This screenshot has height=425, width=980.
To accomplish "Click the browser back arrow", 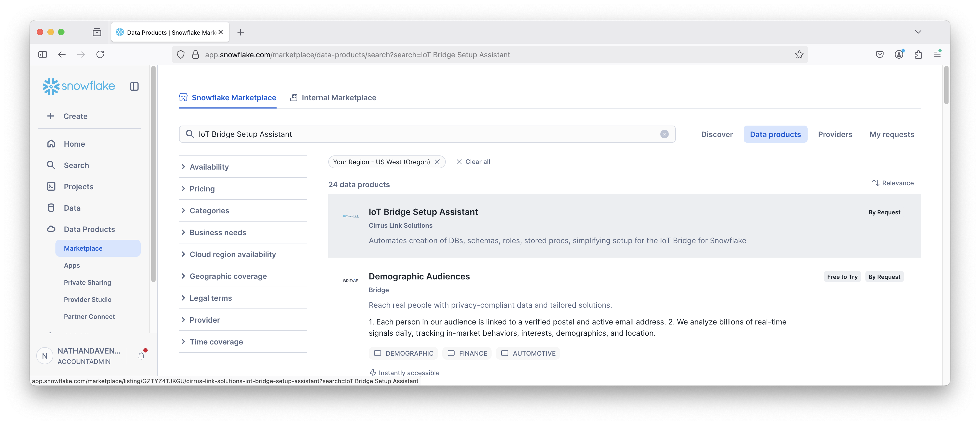I will pyautogui.click(x=62, y=54).
